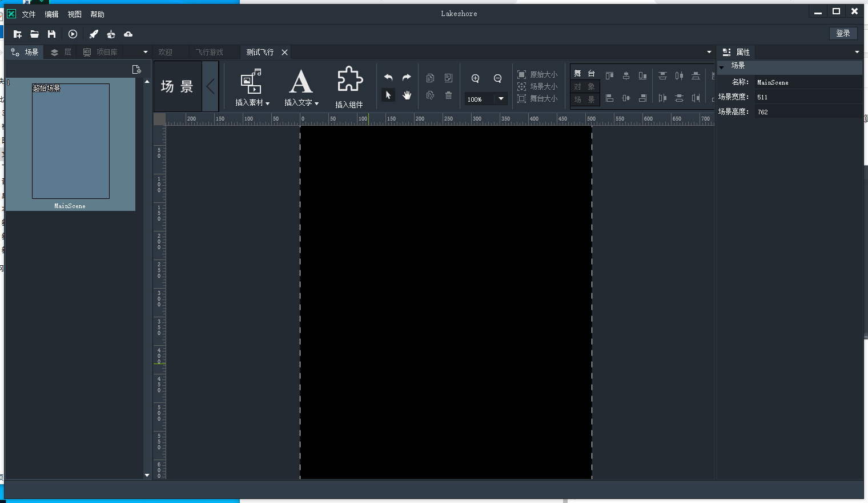
Task: Click the play preview icon
Action: point(73,34)
